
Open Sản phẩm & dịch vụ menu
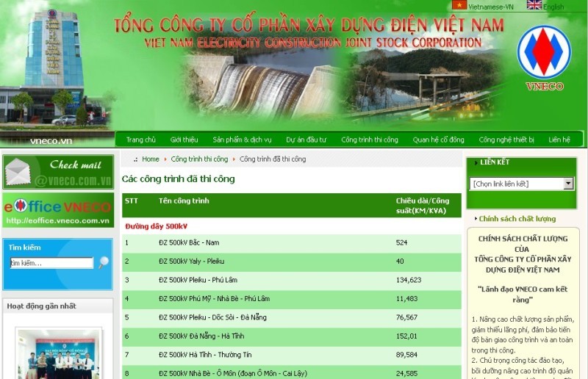pos(242,140)
